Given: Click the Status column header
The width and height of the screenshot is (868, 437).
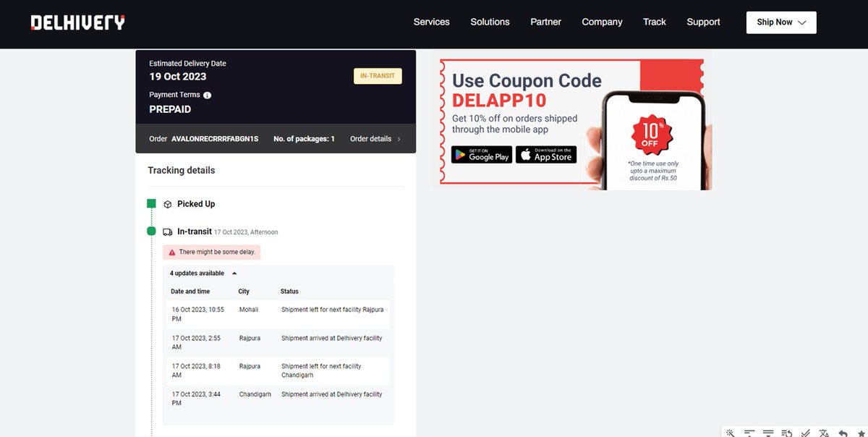Looking at the screenshot, I should (x=289, y=292).
